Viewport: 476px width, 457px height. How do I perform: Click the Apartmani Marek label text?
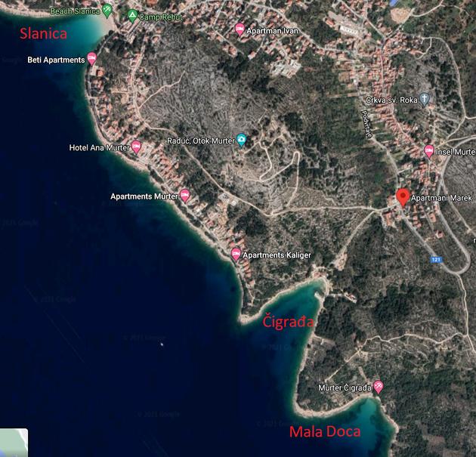pos(442,198)
